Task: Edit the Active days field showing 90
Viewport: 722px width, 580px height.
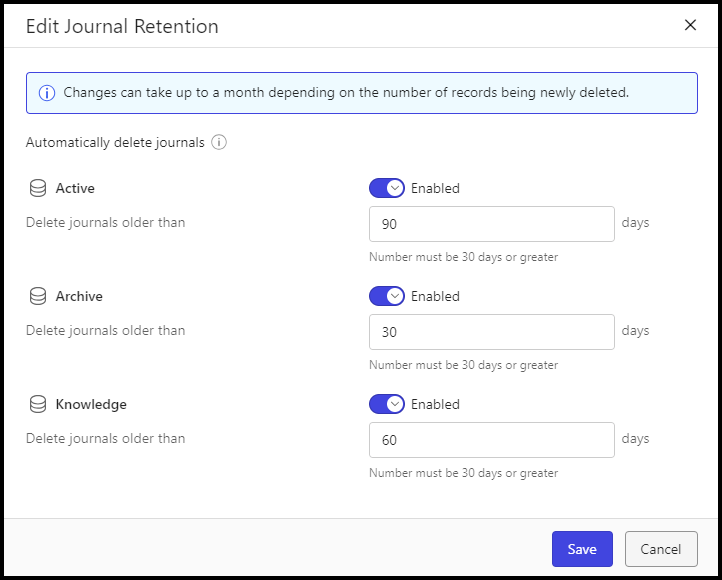Action: 492,224
